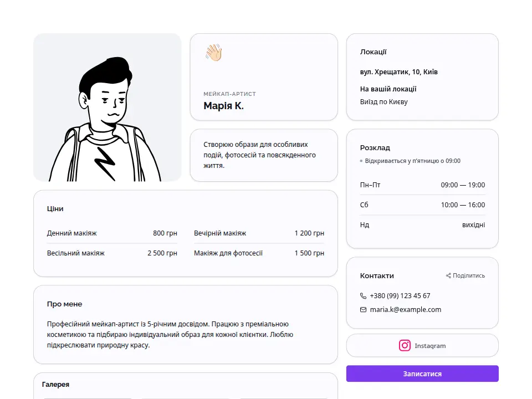The image size is (532, 399).
Task: Select the Денний макіяж service
Action: tap(71, 233)
